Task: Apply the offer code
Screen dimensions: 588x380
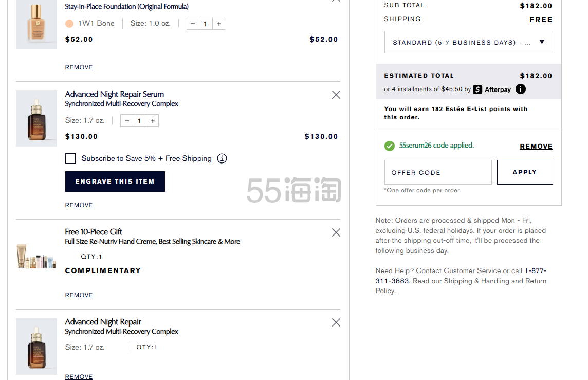Action: pyautogui.click(x=524, y=172)
